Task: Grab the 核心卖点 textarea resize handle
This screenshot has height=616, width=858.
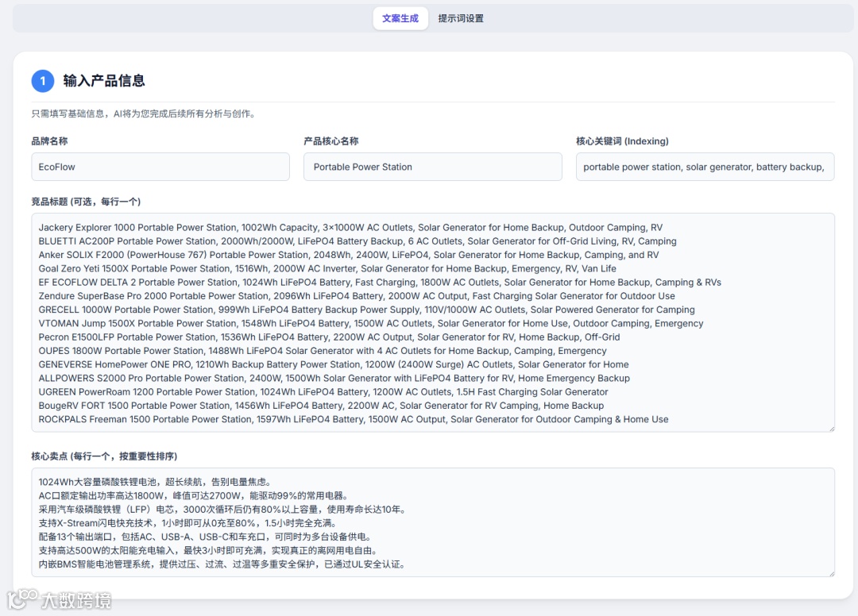Action: [x=831, y=573]
